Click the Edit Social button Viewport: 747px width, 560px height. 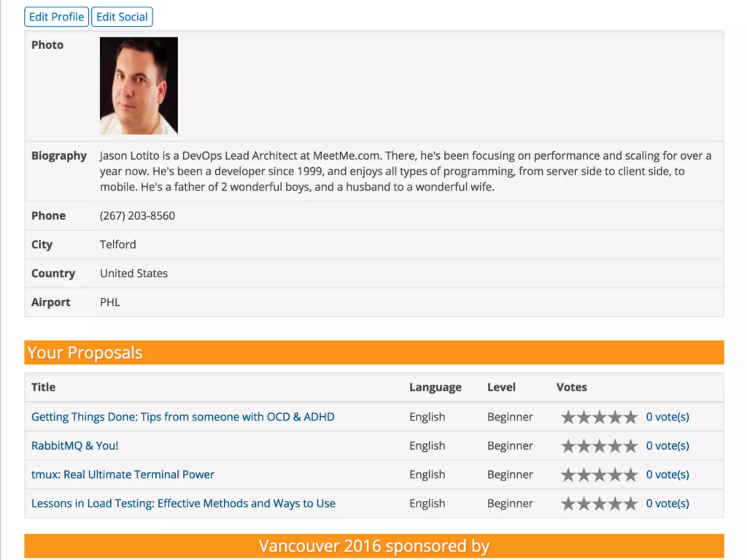point(122,17)
